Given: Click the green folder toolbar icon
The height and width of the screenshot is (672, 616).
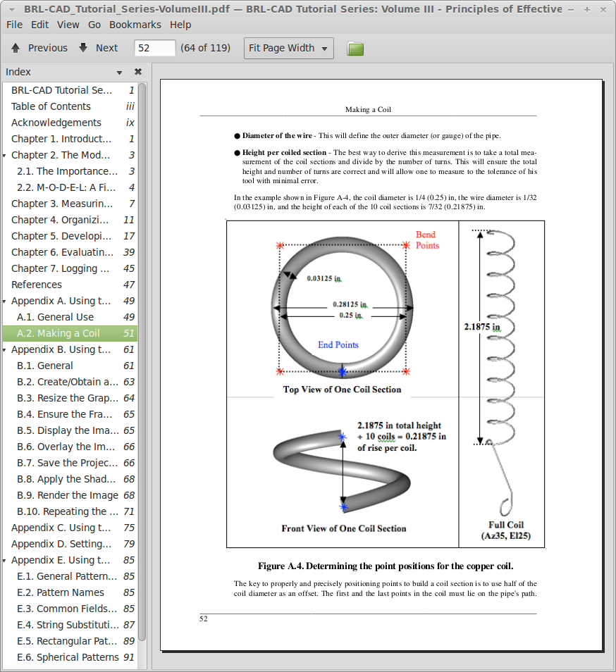Looking at the screenshot, I should click(355, 49).
